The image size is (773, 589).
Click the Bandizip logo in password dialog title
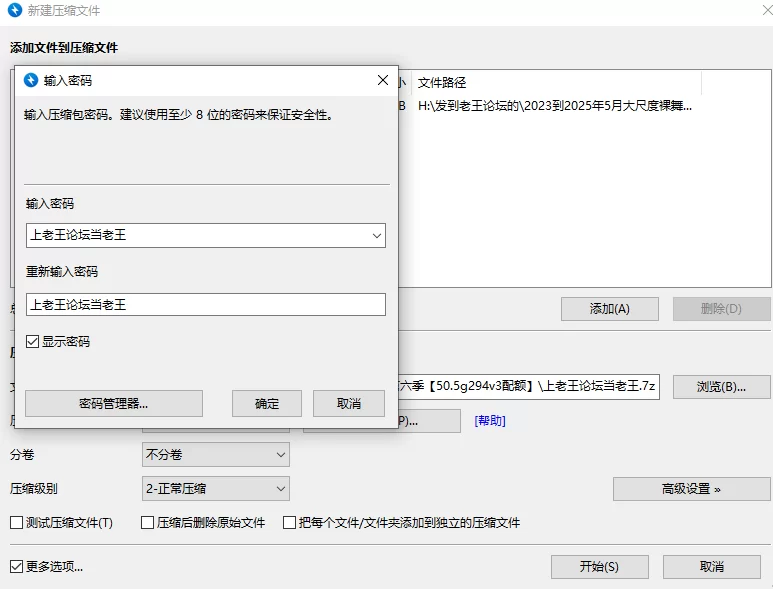click(31, 80)
